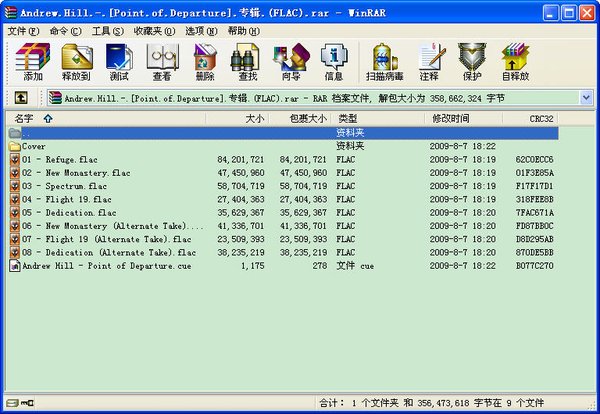This screenshot has height=414, width=600.
Task: Sort by the Modified (修改时间) header
Action: 463,119
